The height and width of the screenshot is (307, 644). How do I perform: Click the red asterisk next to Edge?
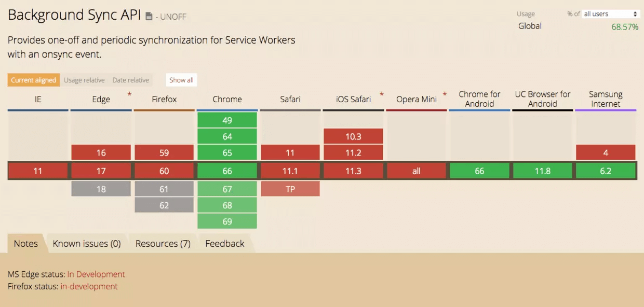pyautogui.click(x=129, y=94)
